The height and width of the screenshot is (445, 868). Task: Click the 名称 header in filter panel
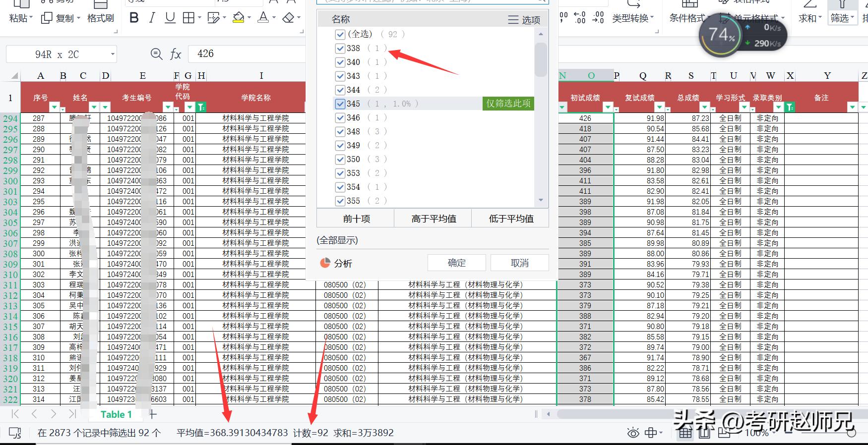click(x=341, y=19)
